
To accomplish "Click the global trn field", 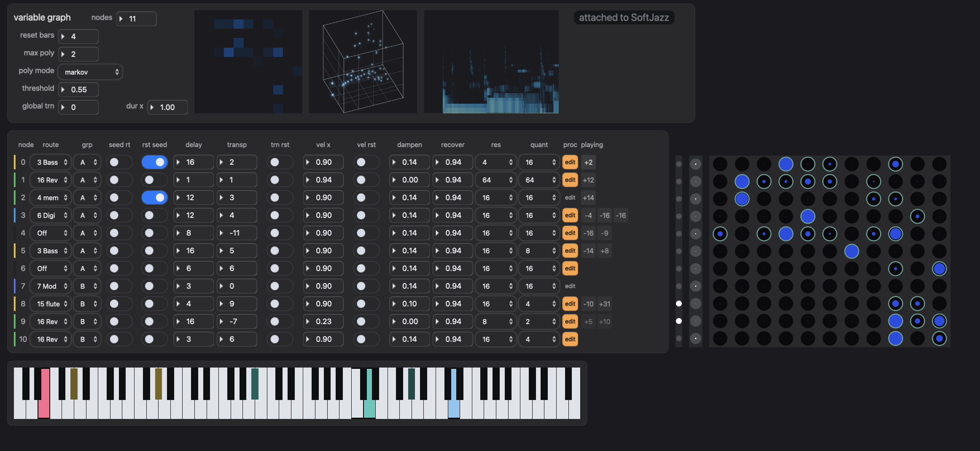I will coord(78,107).
